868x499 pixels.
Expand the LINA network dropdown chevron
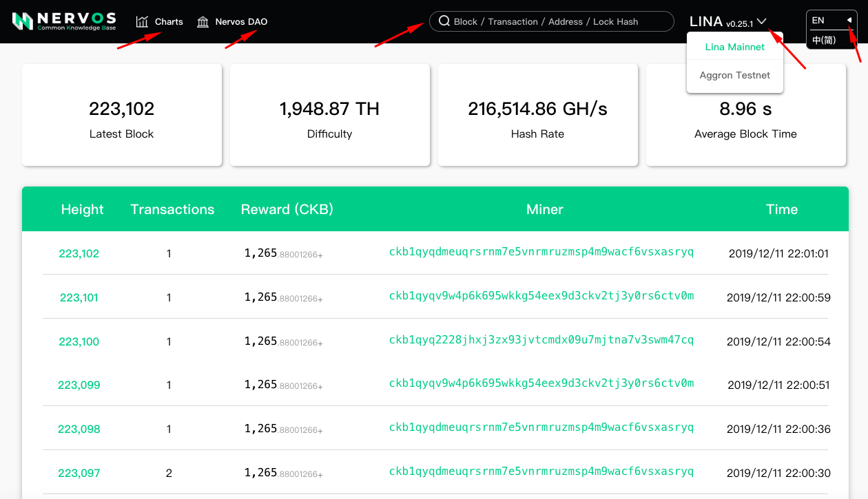click(x=761, y=21)
